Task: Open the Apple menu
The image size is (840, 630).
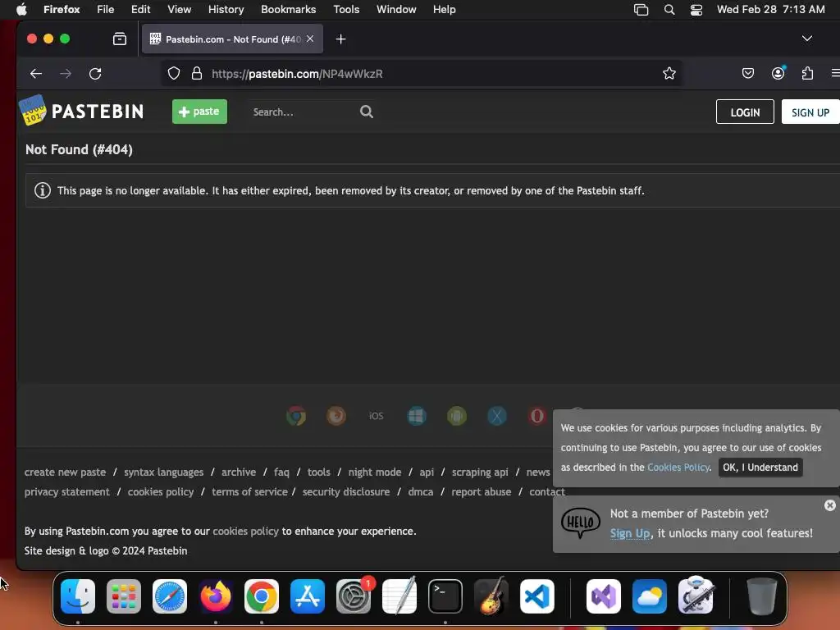Action: (21, 9)
